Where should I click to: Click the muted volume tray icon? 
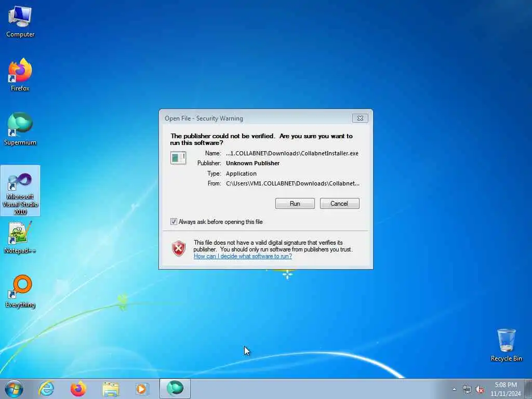480,390
